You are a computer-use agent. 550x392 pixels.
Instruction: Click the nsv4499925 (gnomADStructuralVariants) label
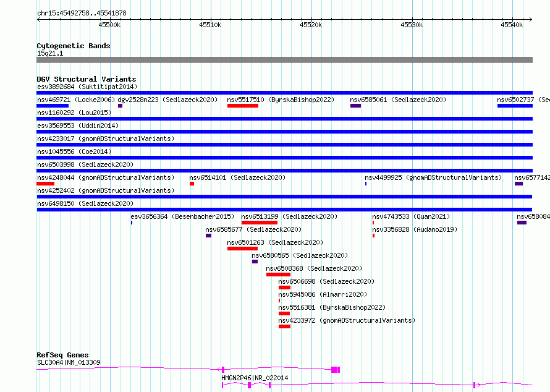click(x=433, y=177)
